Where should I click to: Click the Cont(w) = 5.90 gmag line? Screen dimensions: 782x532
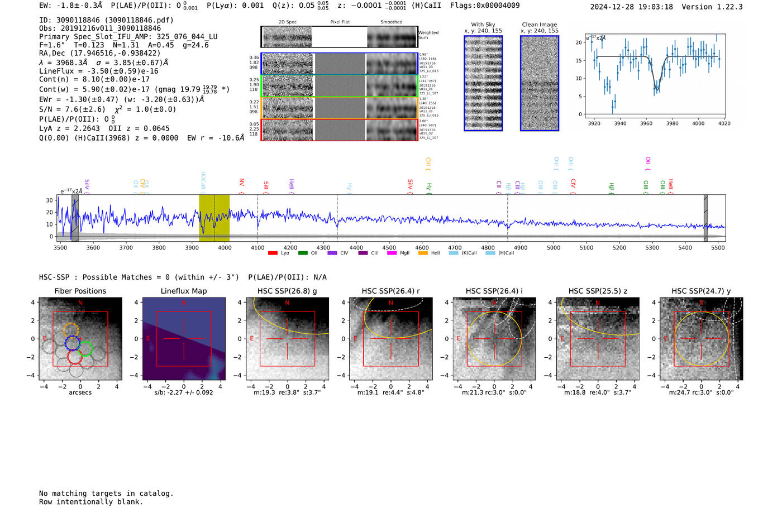(x=135, y=89)
